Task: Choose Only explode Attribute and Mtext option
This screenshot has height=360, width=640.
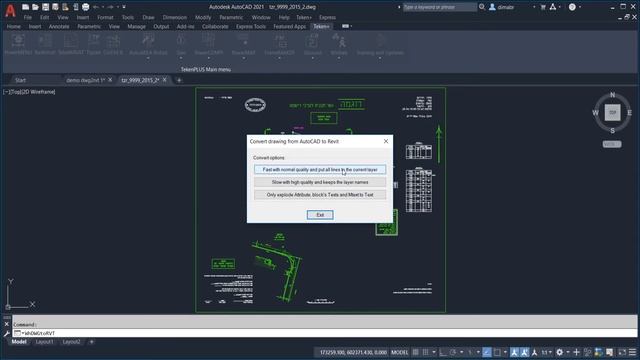Action: (320, 195)
